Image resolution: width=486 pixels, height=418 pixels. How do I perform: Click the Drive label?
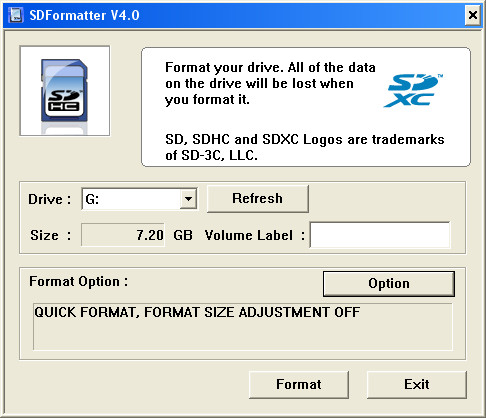tap(49, 199)
